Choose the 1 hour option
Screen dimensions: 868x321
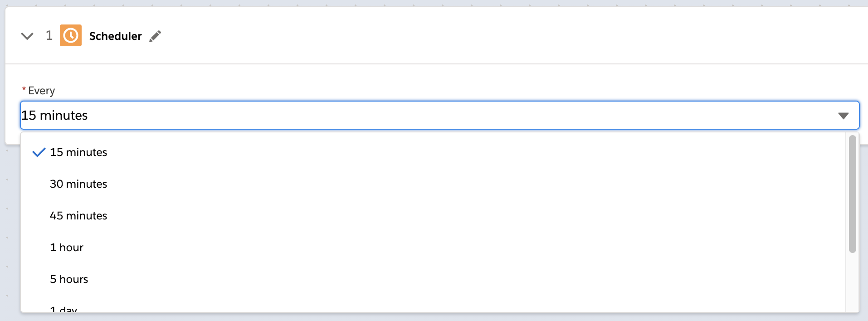click(x=66, y=248)
